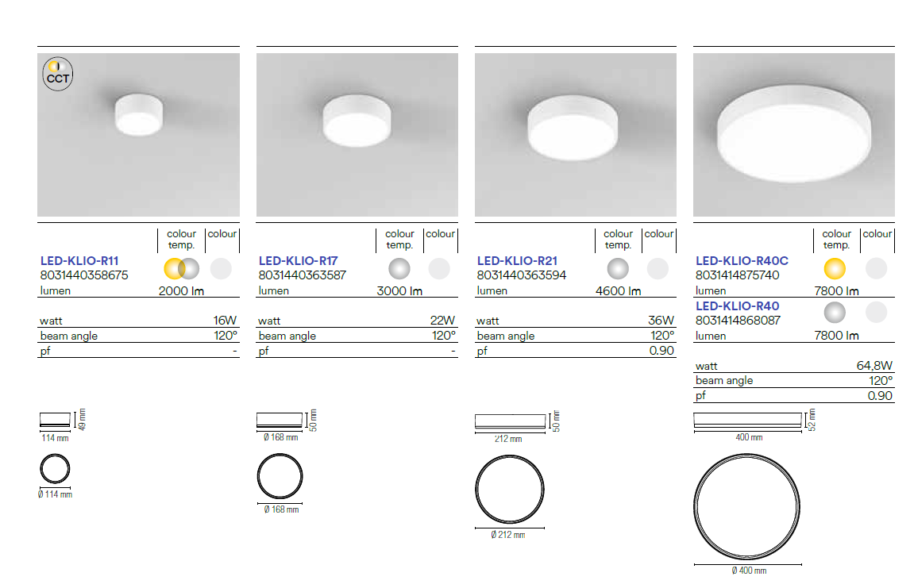Click the white colour swatch for R40C
914x588 pixels.
pos(876,269)
